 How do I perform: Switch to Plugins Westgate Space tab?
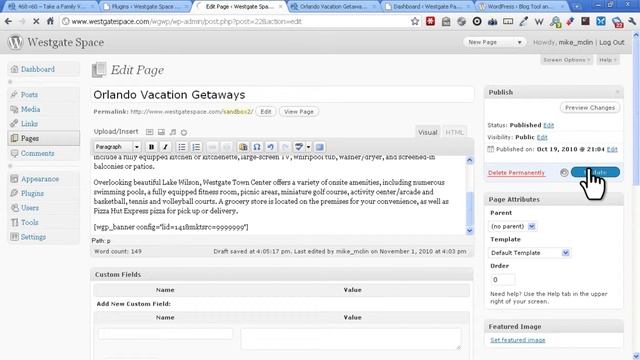145,7
